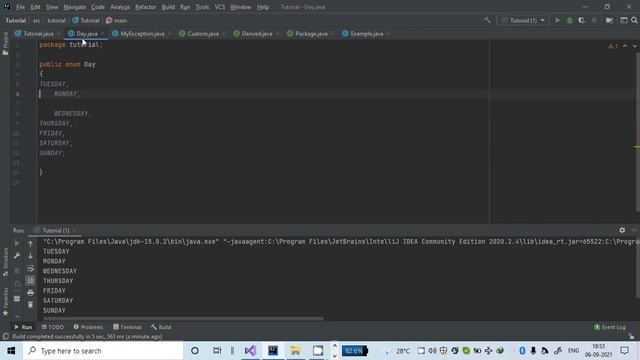Open File Explorer from the taskbar

[295, 351]
